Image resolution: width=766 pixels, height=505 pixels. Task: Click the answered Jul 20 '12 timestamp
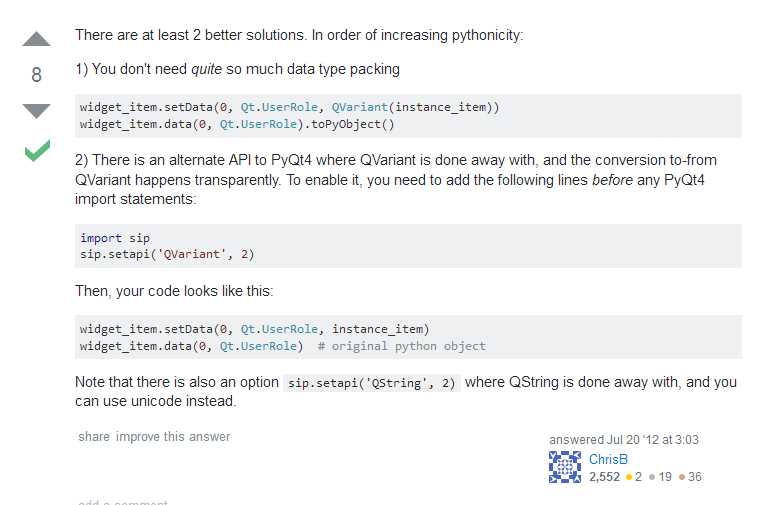point(624,440)
